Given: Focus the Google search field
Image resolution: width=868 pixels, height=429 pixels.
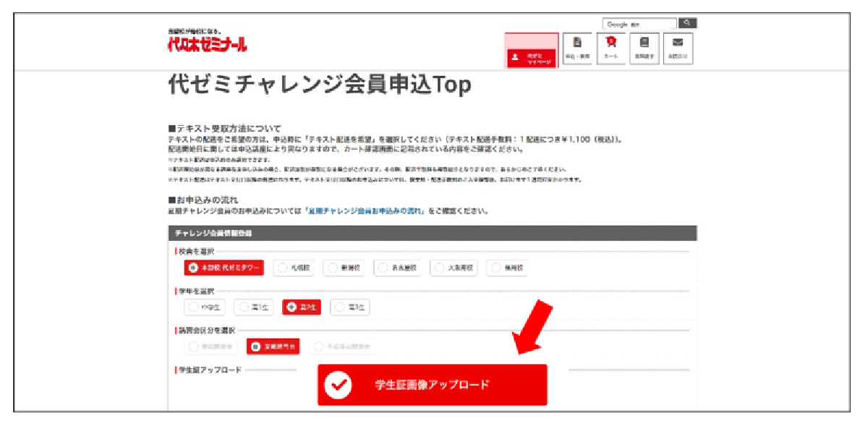Looking at the screenshot, I should 639,24.
